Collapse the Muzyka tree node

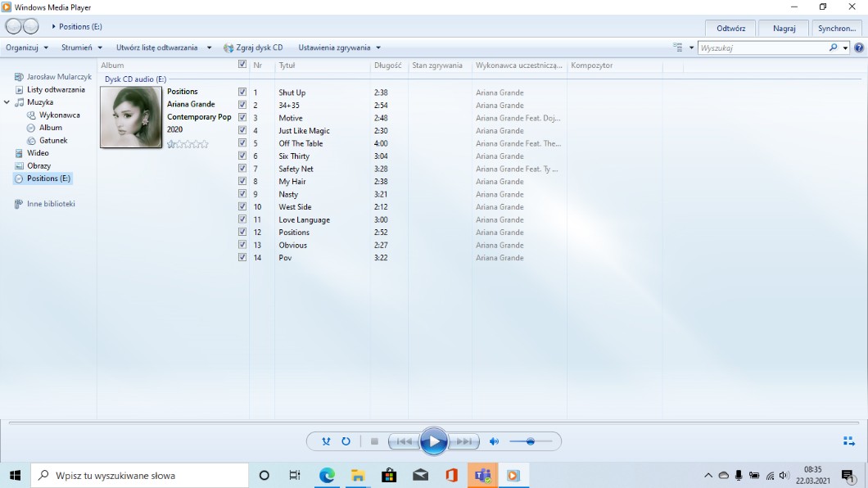(7, 102)
